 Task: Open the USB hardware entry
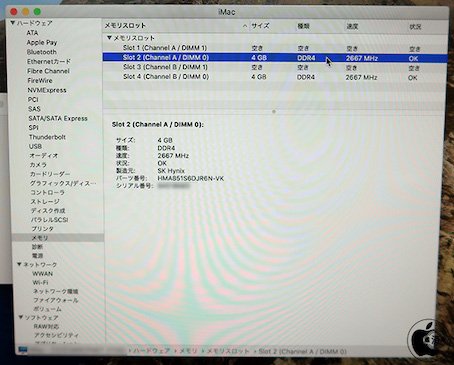tap(35, 146)
